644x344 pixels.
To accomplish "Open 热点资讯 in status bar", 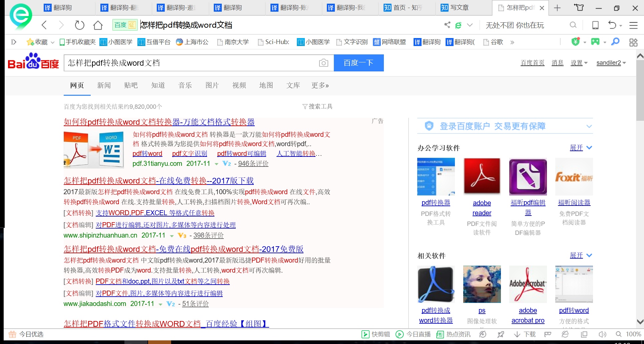I will pyautogui.click(x=454, y=334).
